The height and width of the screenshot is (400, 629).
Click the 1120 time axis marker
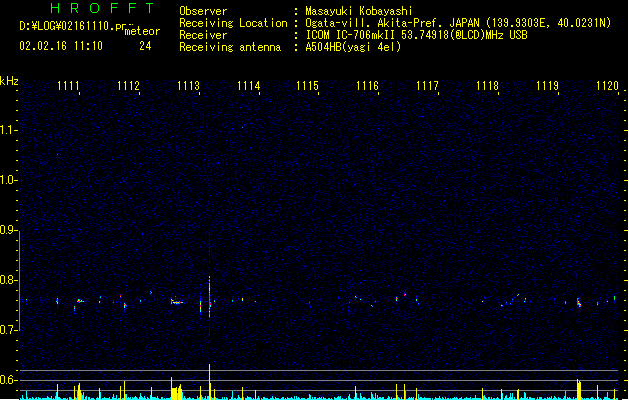(607, 85)
